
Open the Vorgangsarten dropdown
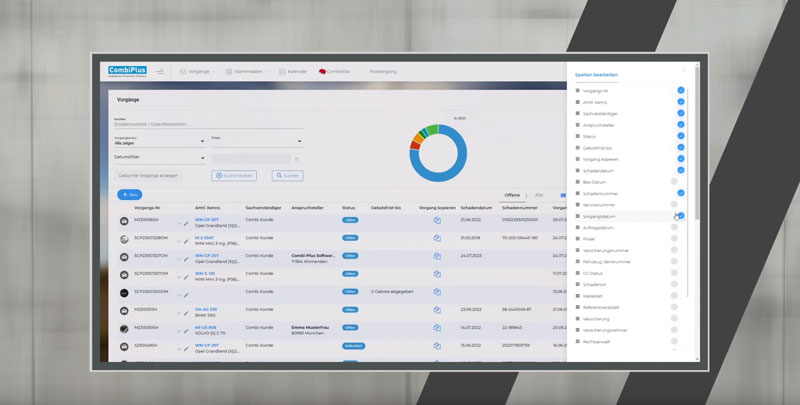coord(160,143)
